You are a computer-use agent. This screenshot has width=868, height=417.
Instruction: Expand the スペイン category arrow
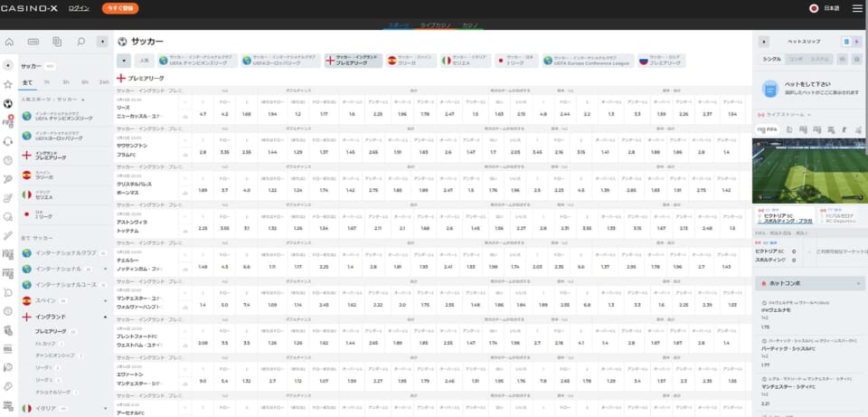click(105, 300)
